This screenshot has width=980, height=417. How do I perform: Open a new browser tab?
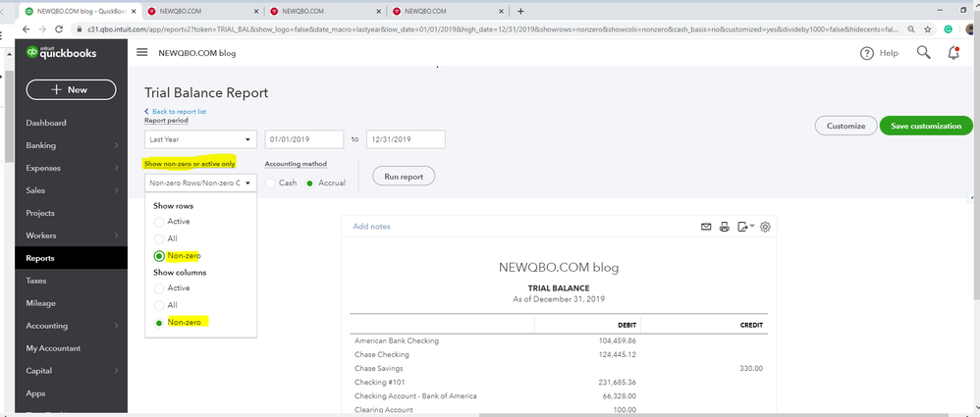(520, 11)
